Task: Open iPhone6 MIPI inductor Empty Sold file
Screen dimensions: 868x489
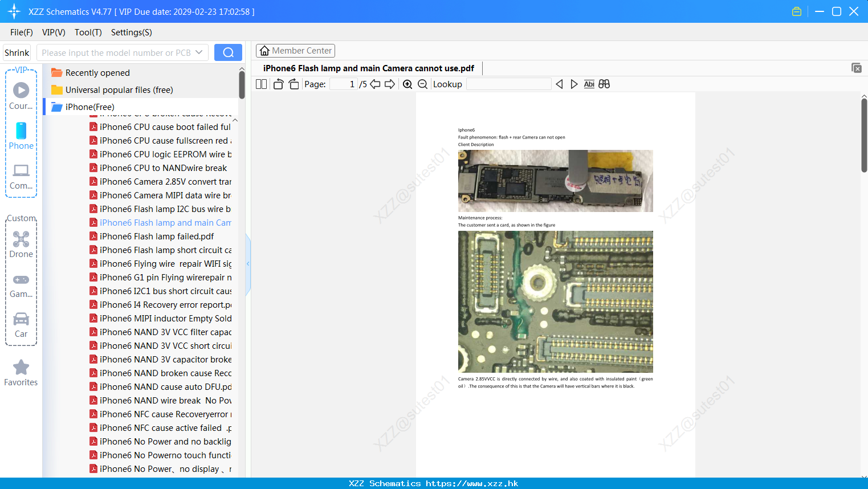Action: 160,319
